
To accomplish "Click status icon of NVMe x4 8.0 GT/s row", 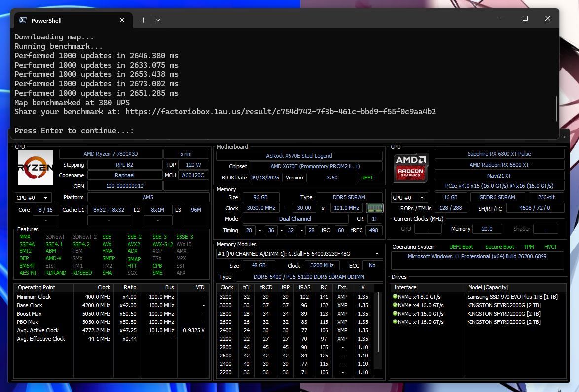I will (x=395, y=297).
